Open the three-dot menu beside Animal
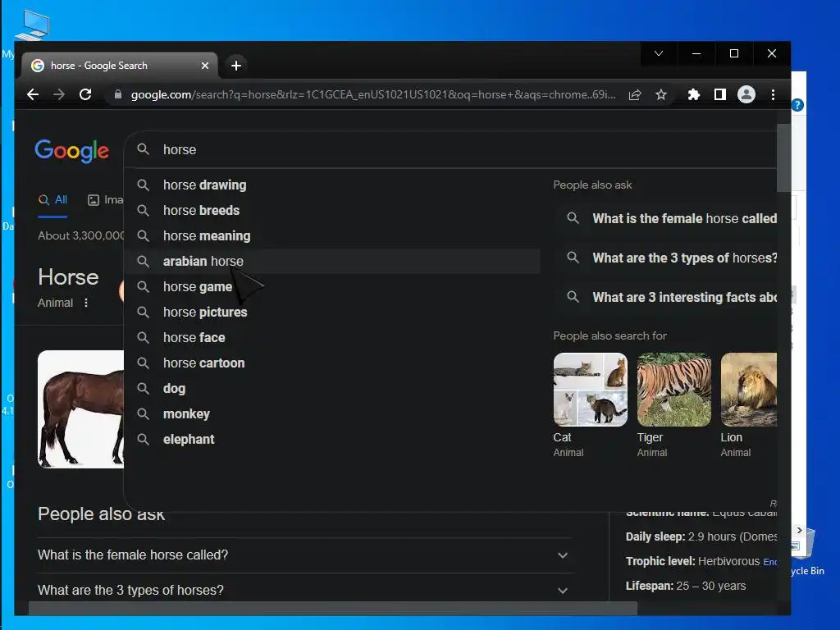This screenshot has width=840, height=630. 86,303
